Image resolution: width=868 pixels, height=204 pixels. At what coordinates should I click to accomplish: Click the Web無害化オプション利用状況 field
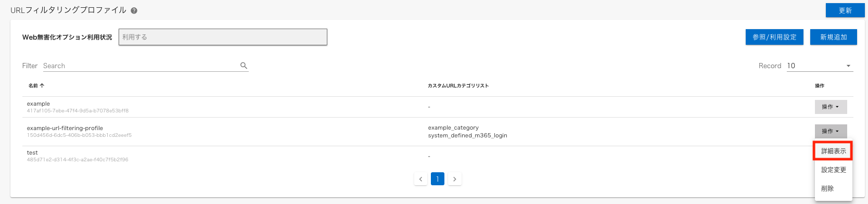223,37
